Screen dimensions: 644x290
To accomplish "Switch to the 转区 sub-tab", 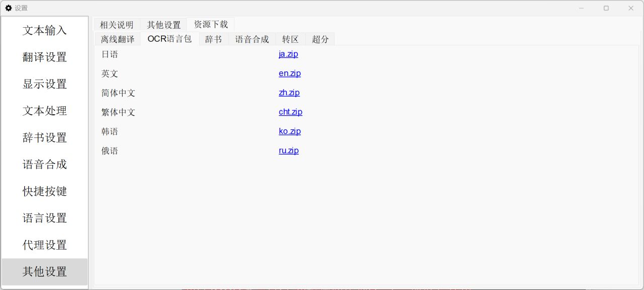I will coord(290,39).
